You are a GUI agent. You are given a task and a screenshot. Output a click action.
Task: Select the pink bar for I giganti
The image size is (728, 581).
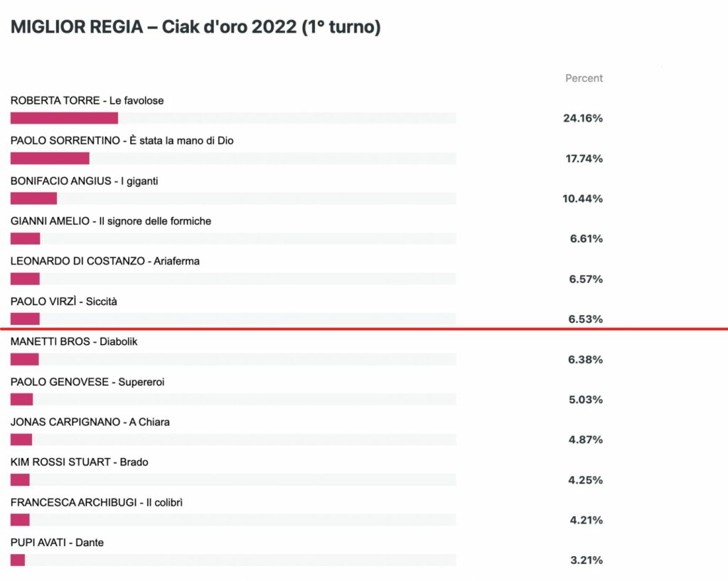pos(33,199)
